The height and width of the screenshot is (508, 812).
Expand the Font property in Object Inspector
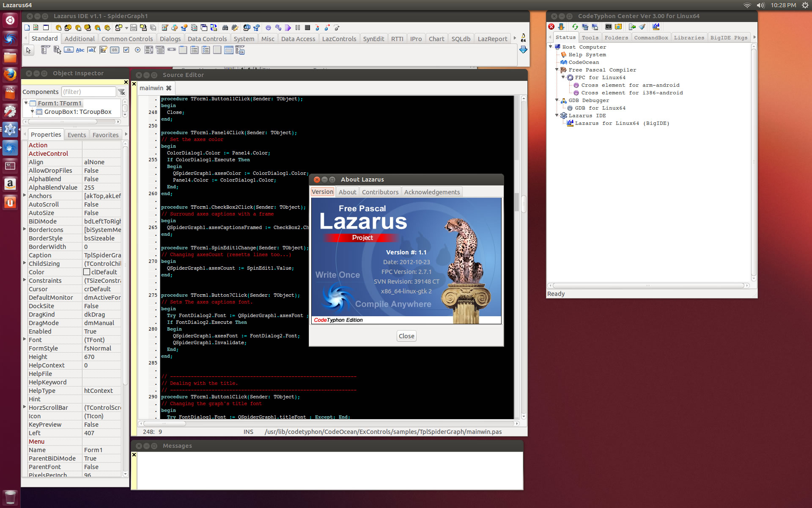click(25, 340)
